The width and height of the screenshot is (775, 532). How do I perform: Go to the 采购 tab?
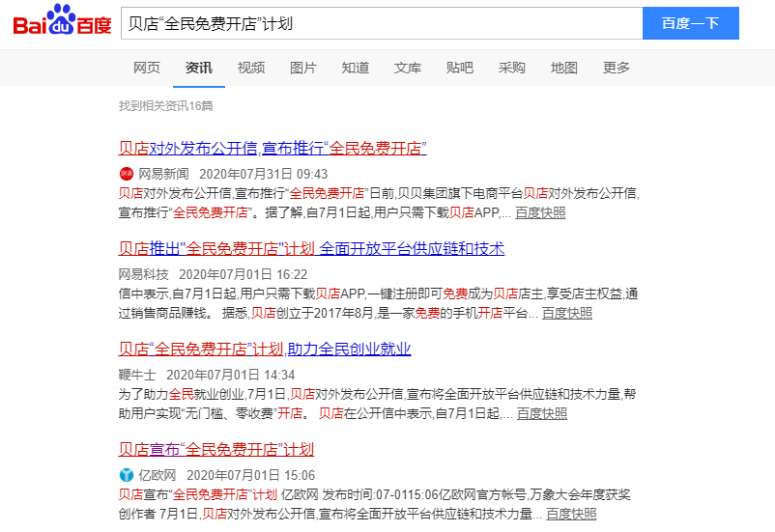[511, 68]
